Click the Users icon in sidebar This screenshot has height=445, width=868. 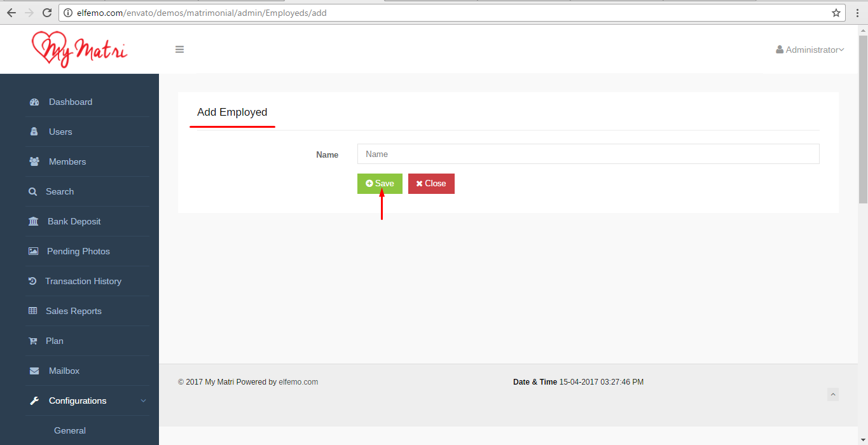click(34, 132)
